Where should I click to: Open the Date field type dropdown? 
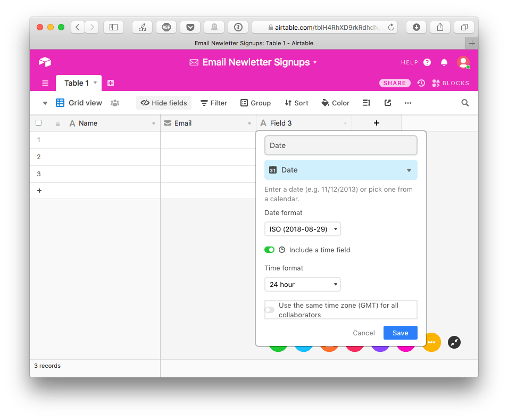point(341,170)
